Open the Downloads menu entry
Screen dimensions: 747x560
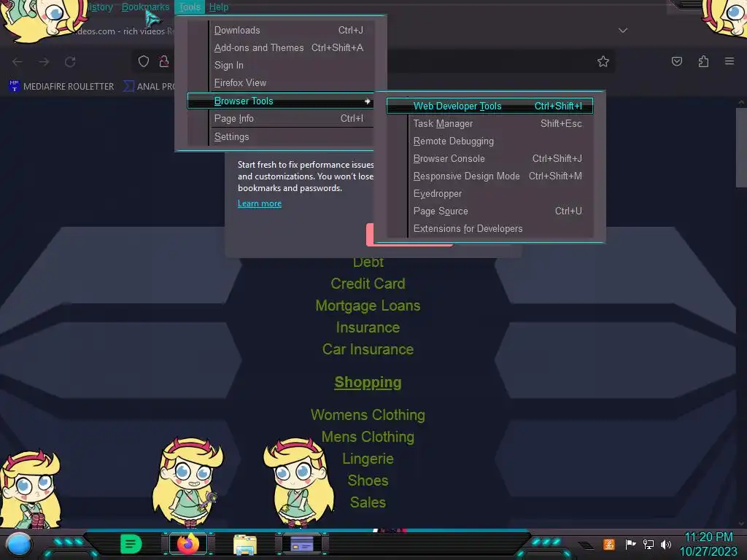click(x=281, y=30)
